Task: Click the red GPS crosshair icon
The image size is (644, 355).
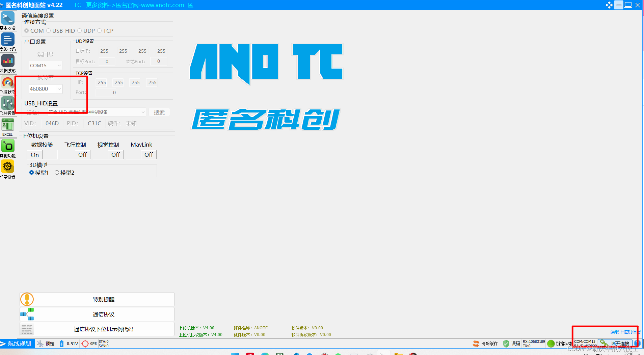Action: (85, 344)
